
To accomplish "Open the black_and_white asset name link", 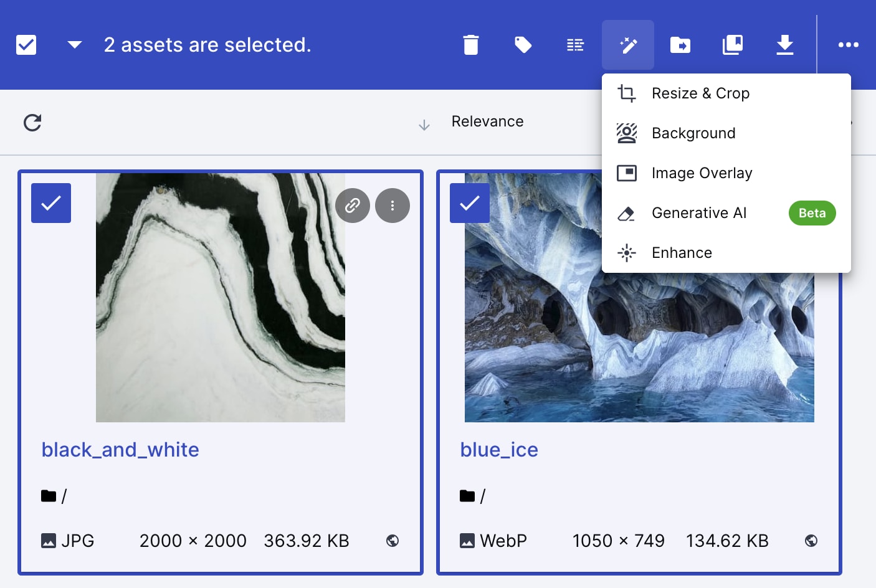I will pos(120,450).
